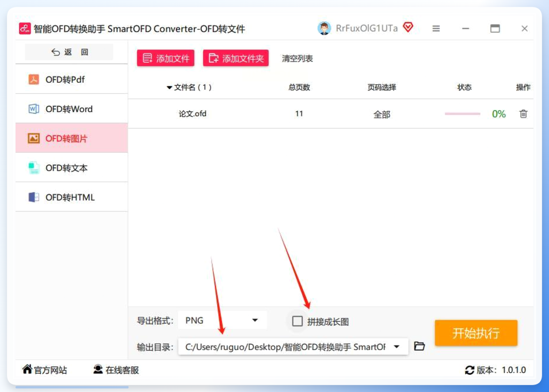Click the 添加文件 button
Screen dimensions: 549x392
click(x=166, y=58)
